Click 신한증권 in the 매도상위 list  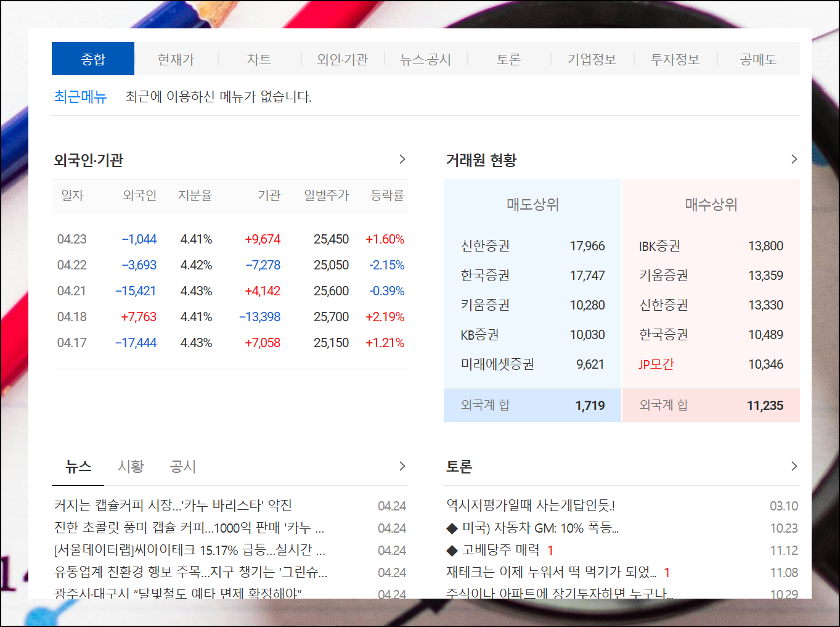(x=486, y=246)
